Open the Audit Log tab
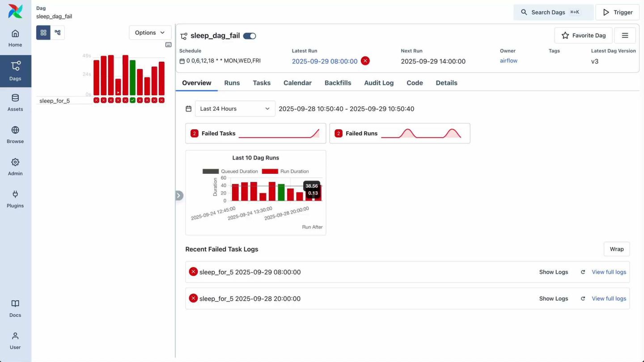Screen dimensions: 644x362 coord(379,83)
